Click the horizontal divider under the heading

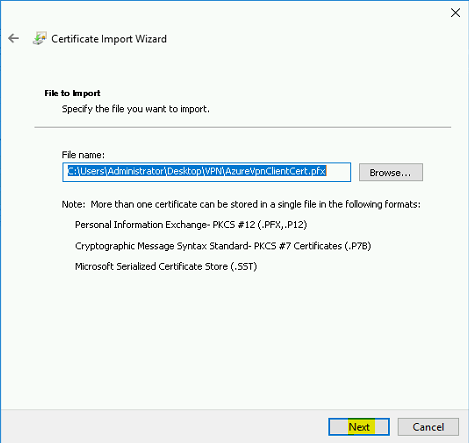(x=243, y=127)
